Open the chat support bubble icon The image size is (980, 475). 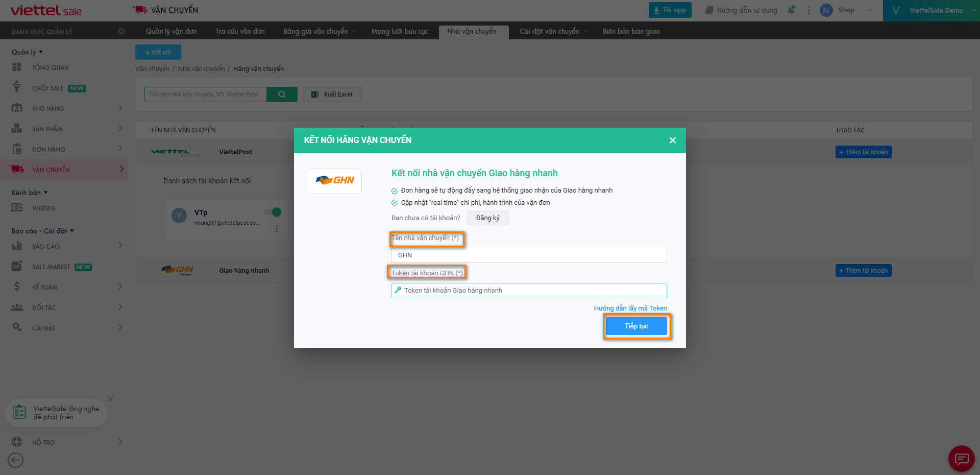click(x=962, y=459)
